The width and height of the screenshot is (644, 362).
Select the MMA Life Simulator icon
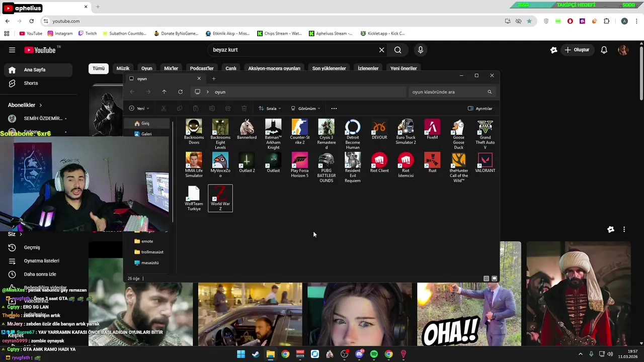click(x=194, y=165)
